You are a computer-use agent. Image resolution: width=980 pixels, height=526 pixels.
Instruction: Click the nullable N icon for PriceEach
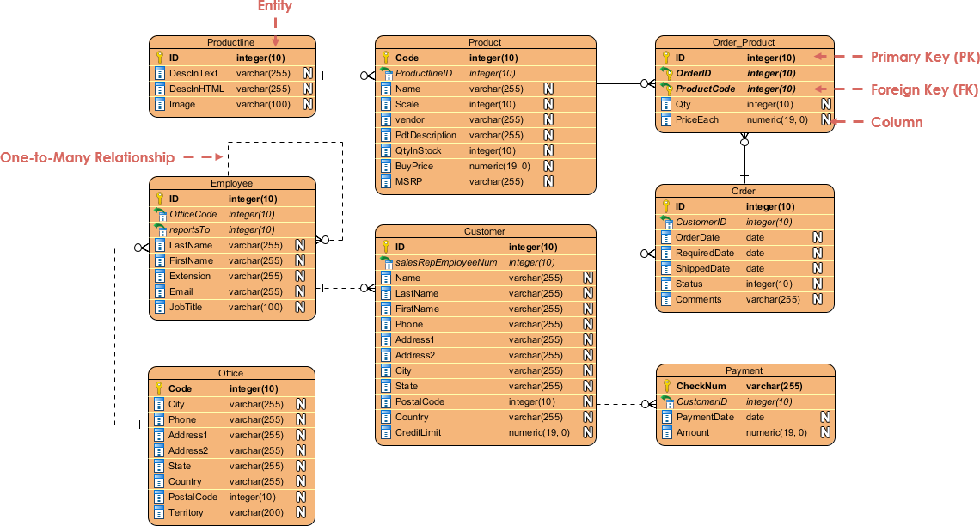(x=825, y=120)
